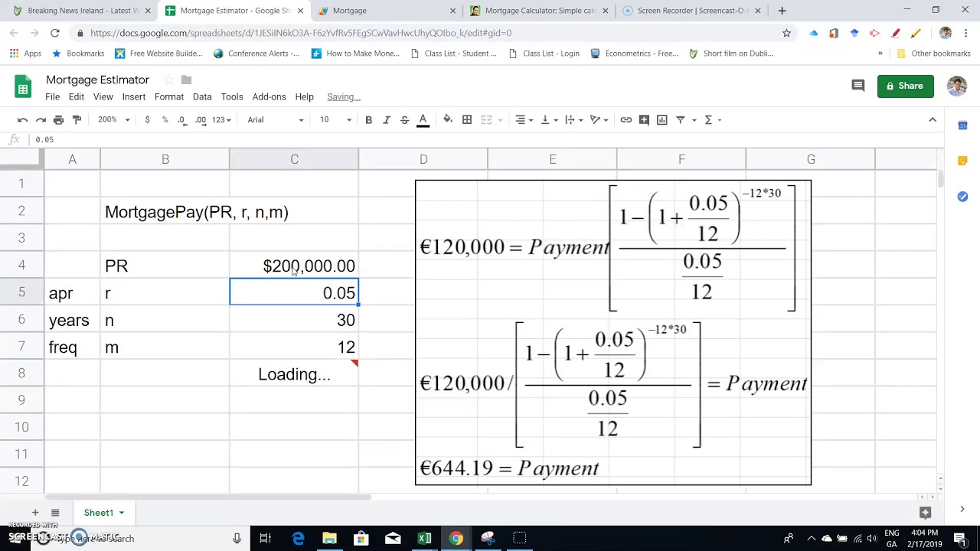
Task: Move document to folder icon
Action: (186, 80)
